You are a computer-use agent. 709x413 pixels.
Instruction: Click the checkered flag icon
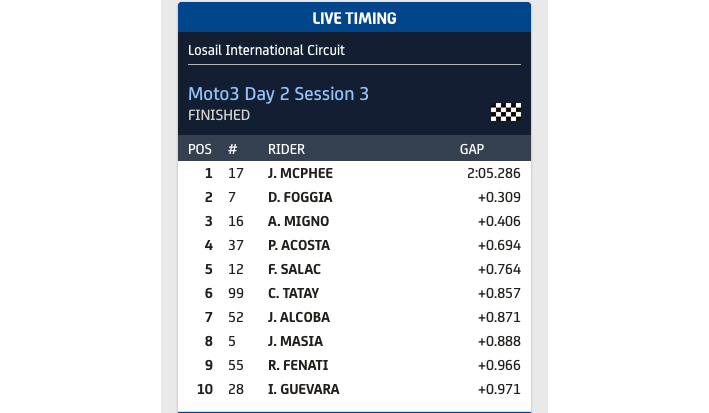(x=506, y=112)
